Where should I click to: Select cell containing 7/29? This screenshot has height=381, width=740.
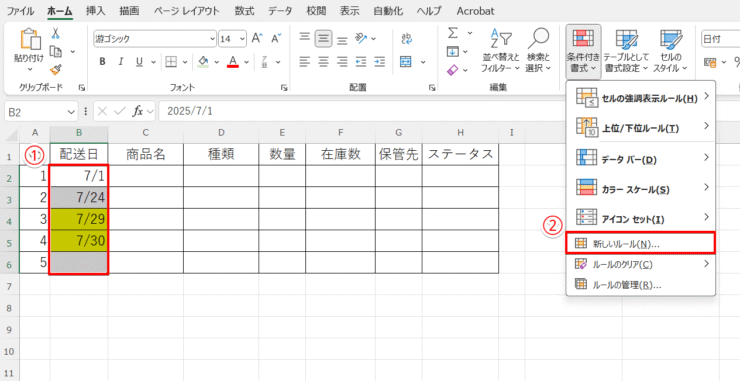[79, 219]
